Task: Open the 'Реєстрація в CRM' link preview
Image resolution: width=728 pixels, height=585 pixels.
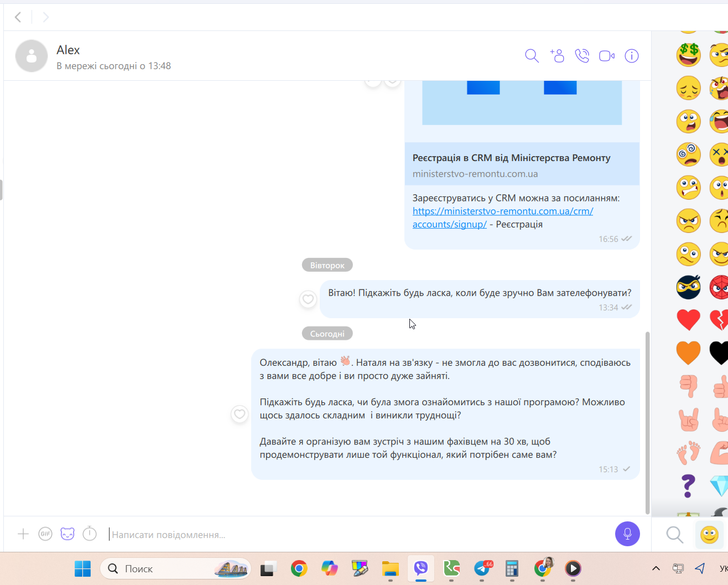Action: (522, 164)
